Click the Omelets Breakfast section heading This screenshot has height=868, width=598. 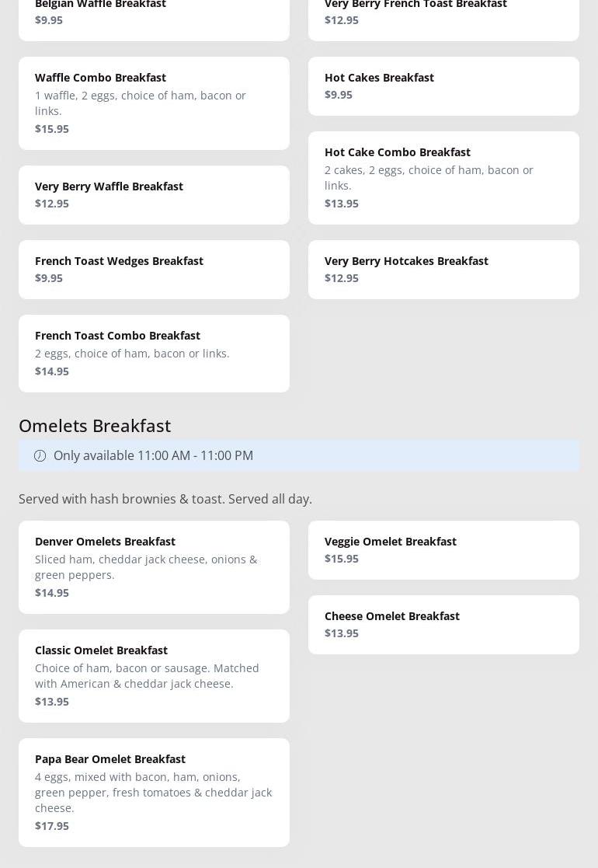(x=95, y=426)
